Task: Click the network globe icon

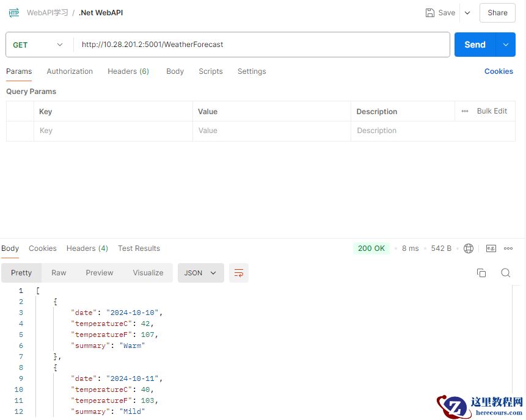Action: pos(469,248)
